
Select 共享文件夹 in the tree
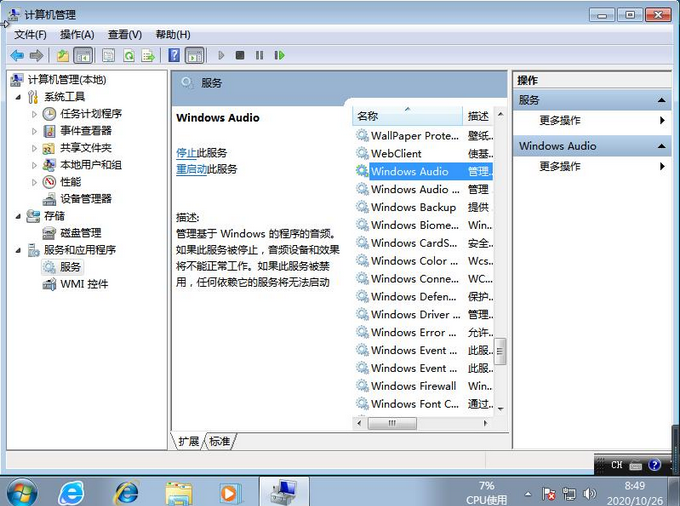click(x=86, y=148)
